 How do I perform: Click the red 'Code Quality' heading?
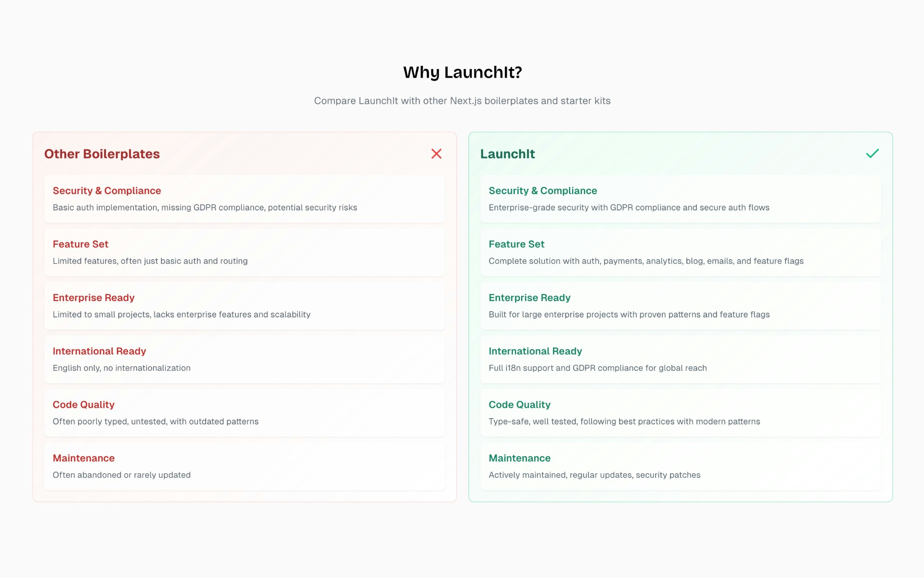pos(83,405)
